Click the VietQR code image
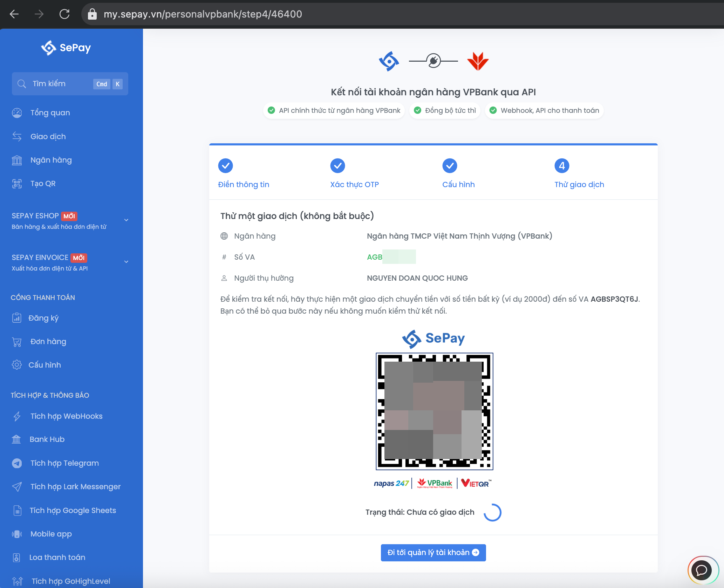This screenshot has width=724, height=588. coord(434,411)
